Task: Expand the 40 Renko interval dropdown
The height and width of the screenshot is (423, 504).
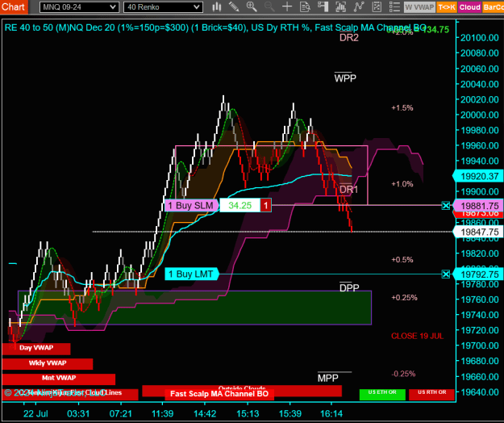Action: point(163,7)
